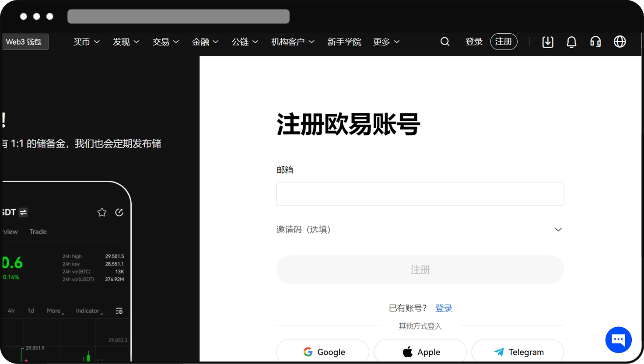Click the app download icon
Viewport: 644px width, 364px height.
tap(548, 42)
